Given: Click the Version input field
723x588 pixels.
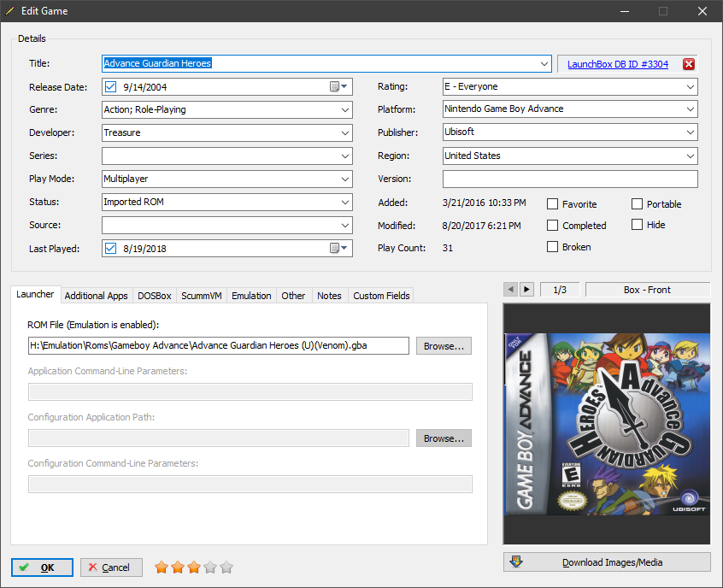Looking at the screenshot, I should click(570, 179).
